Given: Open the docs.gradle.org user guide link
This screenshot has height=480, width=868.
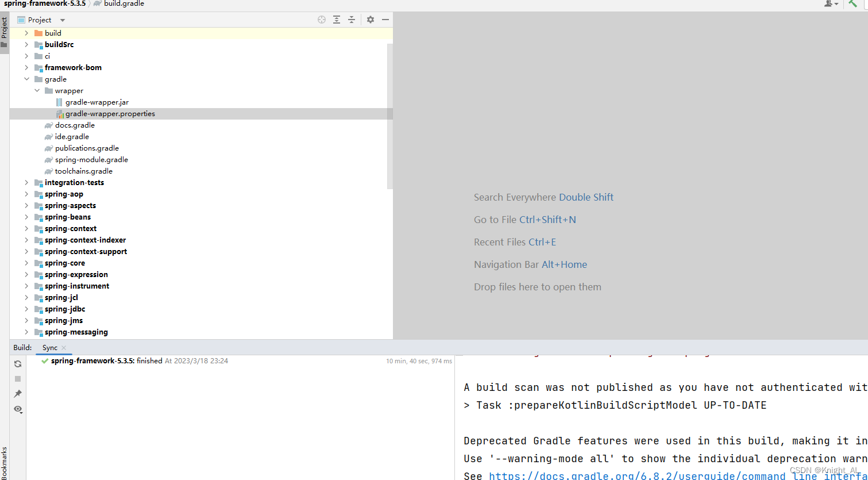Looking at the screenshot, I should click(678, 475).
